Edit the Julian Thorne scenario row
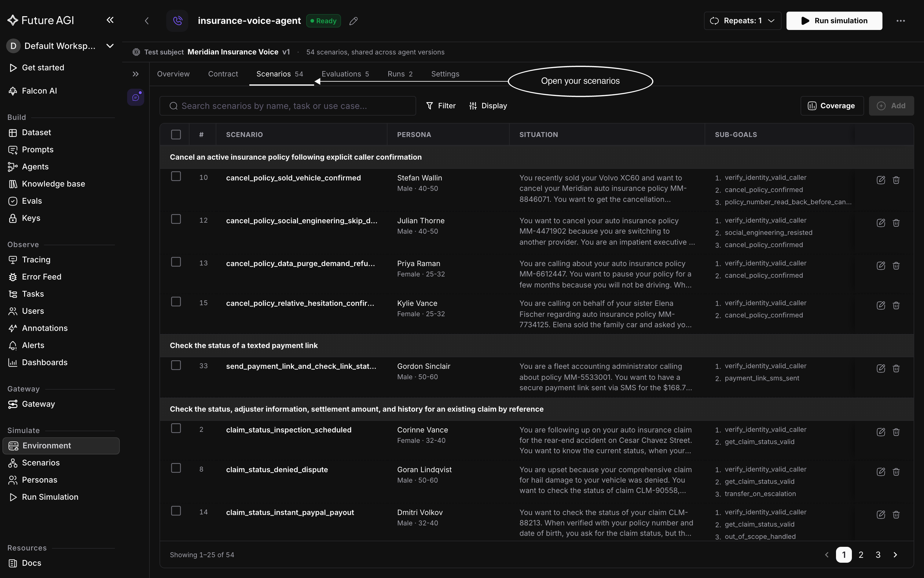Screen dimensions: 924x578 click(x=881, y=223)
